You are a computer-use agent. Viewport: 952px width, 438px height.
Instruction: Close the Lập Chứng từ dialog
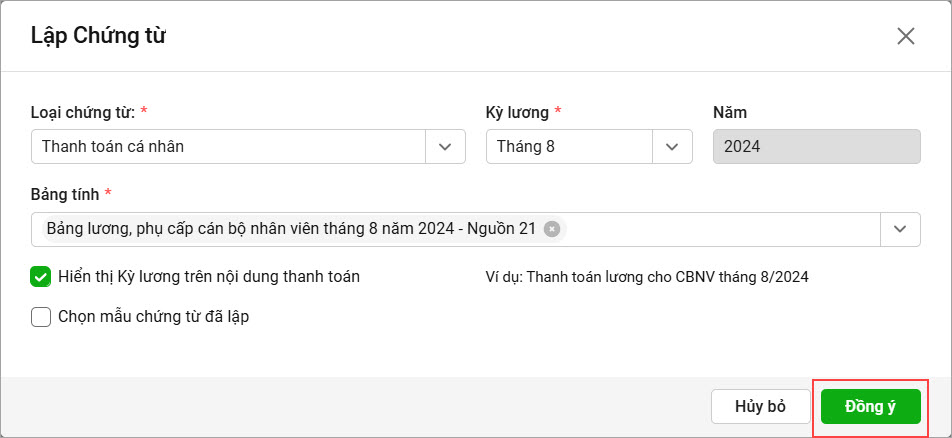[x=905, y=36]
